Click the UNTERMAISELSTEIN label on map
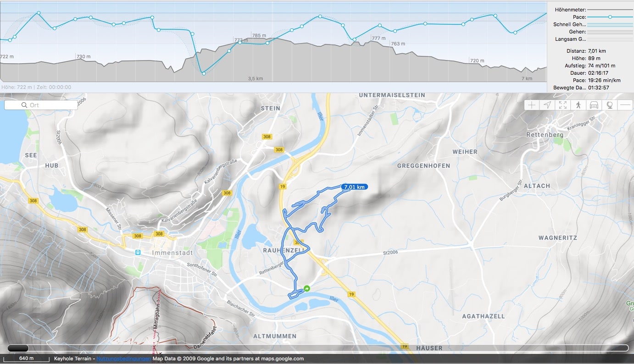Viewport: 634px width, 364px height. (392, 95)
